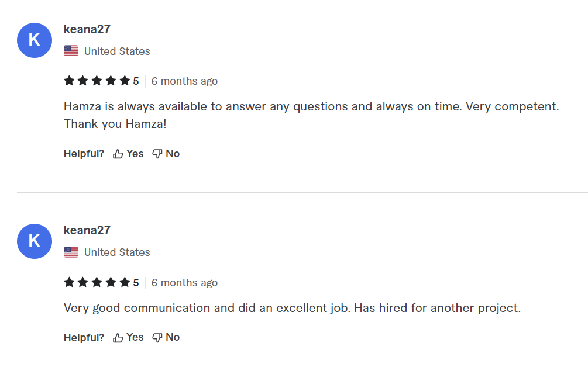Click '6 months ago' on the 'excellent job' review
The height and width of the screenshot is (367, 588).
[184, 283]
